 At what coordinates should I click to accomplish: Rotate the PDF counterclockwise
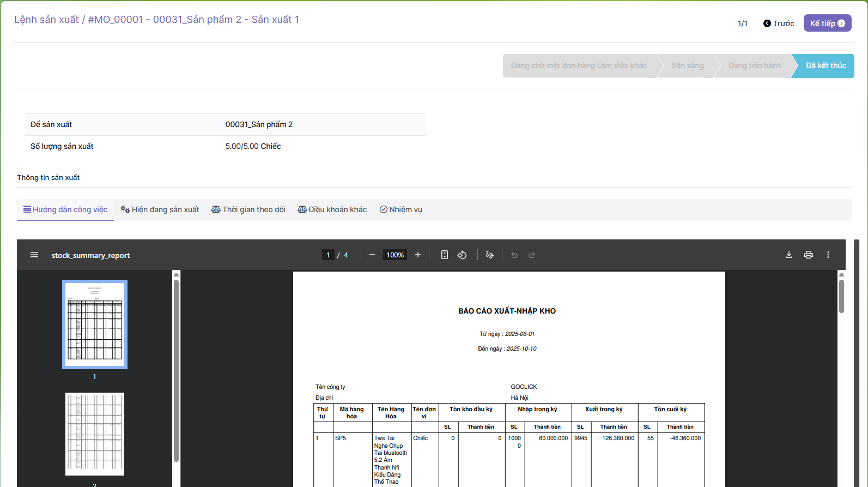pos(462,255)
